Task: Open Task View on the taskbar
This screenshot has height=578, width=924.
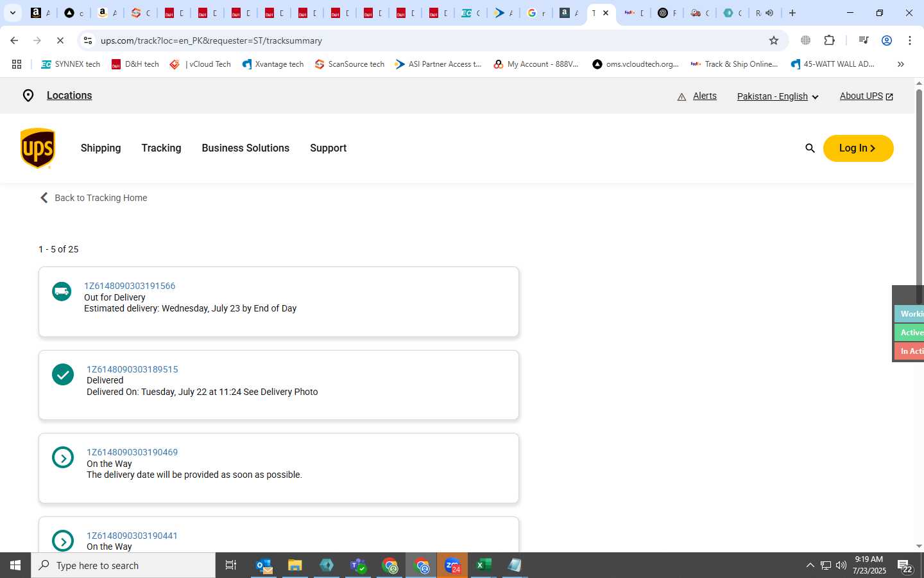Action: [230, 566]
